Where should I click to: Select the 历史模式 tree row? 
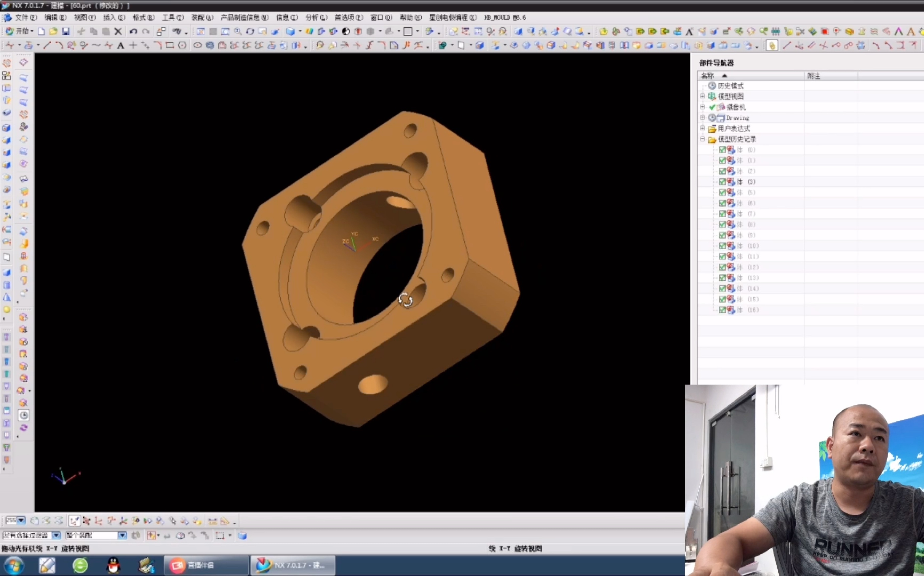coord(730,86)
